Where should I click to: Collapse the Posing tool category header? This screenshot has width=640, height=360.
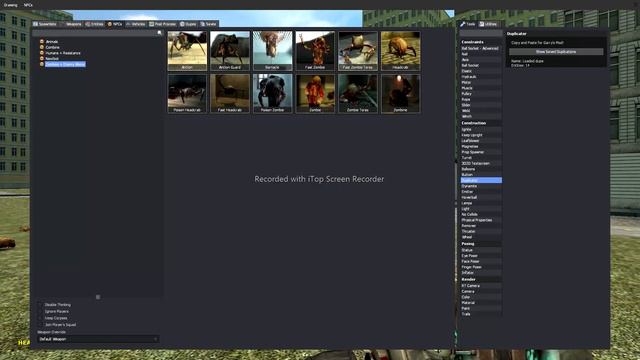point(481,244)
